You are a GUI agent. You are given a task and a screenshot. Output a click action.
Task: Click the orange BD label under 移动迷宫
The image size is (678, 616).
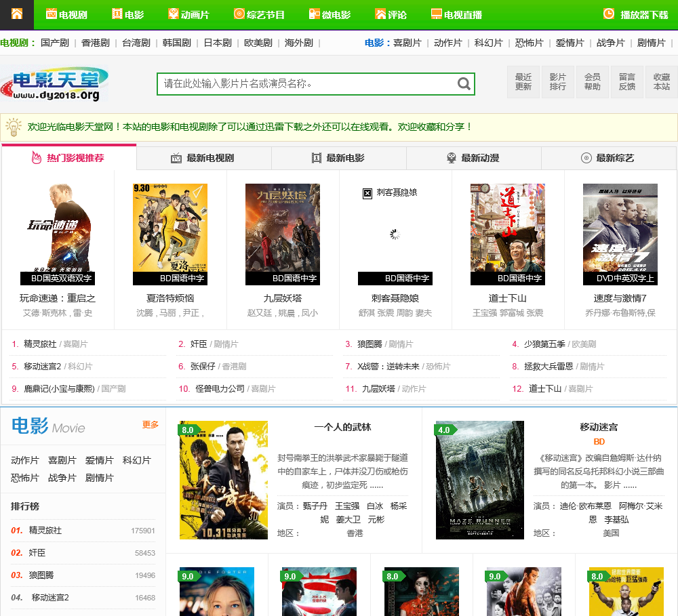[599, 442]
